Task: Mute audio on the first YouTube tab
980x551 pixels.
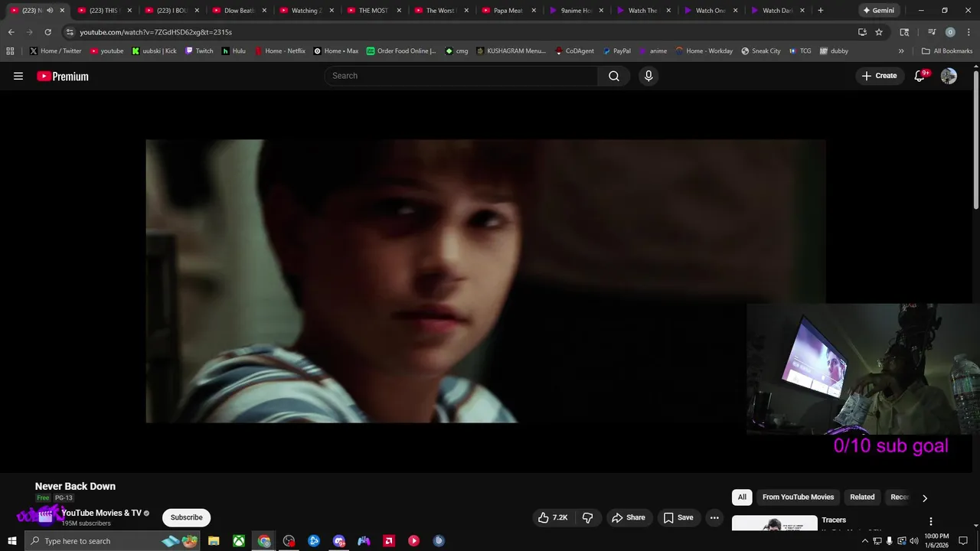Action: click(50, 11)
